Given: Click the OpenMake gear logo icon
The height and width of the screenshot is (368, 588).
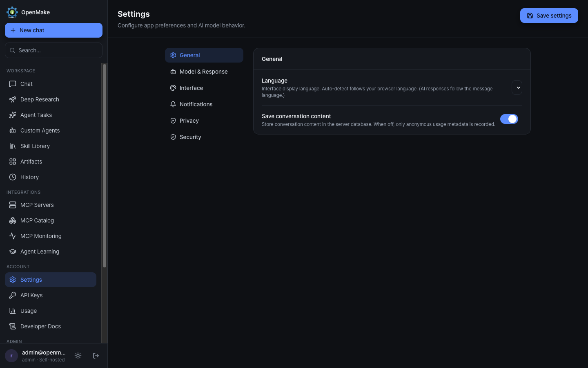Looking at the screenshot, I should (x=12, y=12).
